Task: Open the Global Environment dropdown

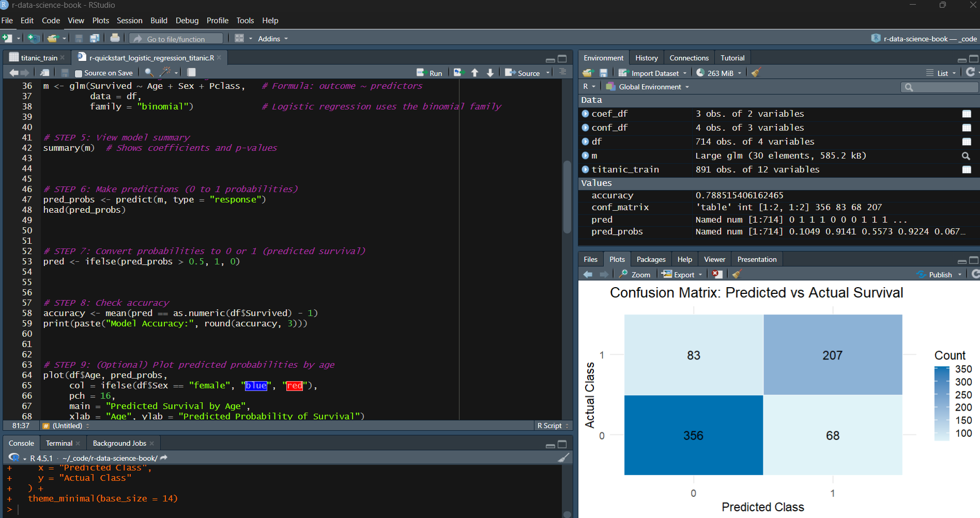Action: tap(649, 87)
